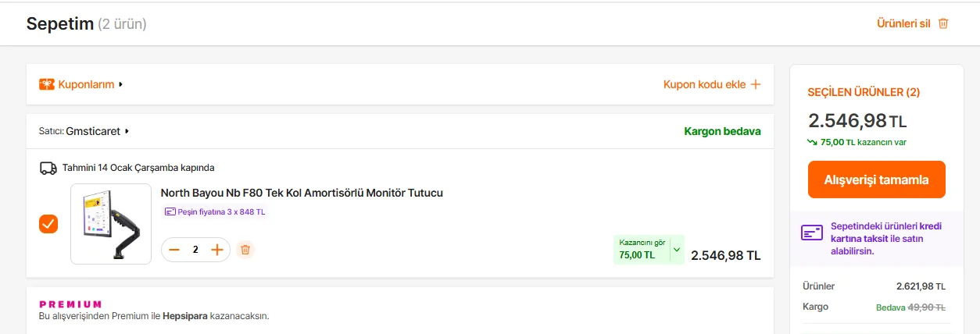980x334 pixels.
Task: Open the Kupon kodu ekle link
Action: [704, 84]
